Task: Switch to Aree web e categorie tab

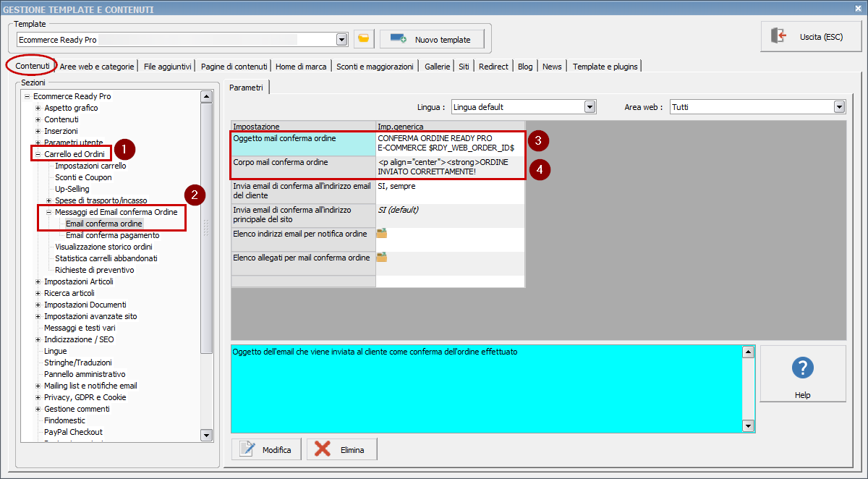Action: tap(97, 67)
